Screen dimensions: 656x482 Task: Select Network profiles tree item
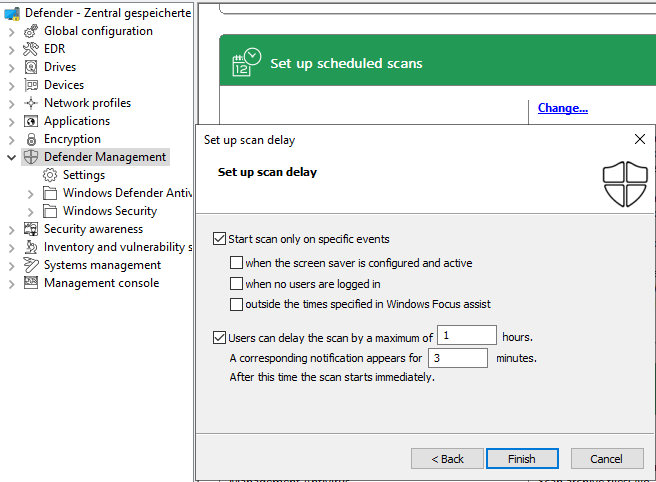coord(87,103)
